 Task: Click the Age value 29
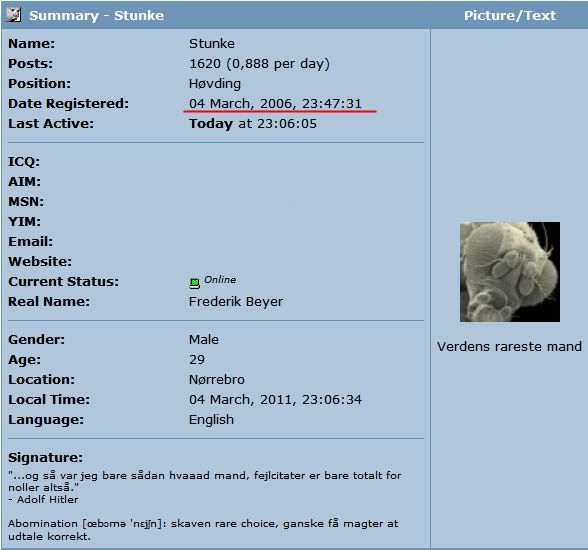pyautogui.click(x=197, y=360)
